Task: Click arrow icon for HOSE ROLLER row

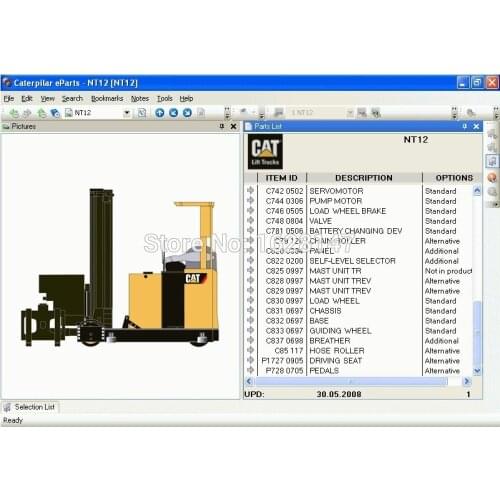Action: [250, 350]
